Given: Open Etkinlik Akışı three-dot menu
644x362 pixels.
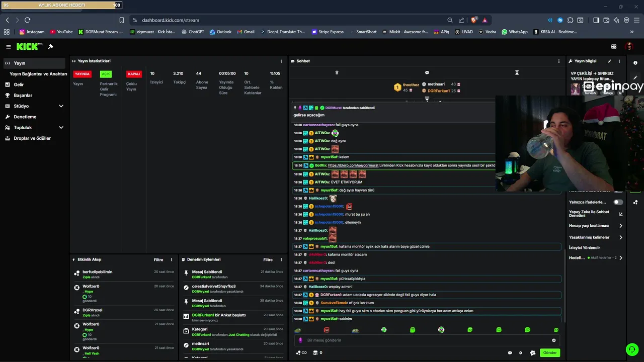Looking at the screenshot, I should (172, 260).
